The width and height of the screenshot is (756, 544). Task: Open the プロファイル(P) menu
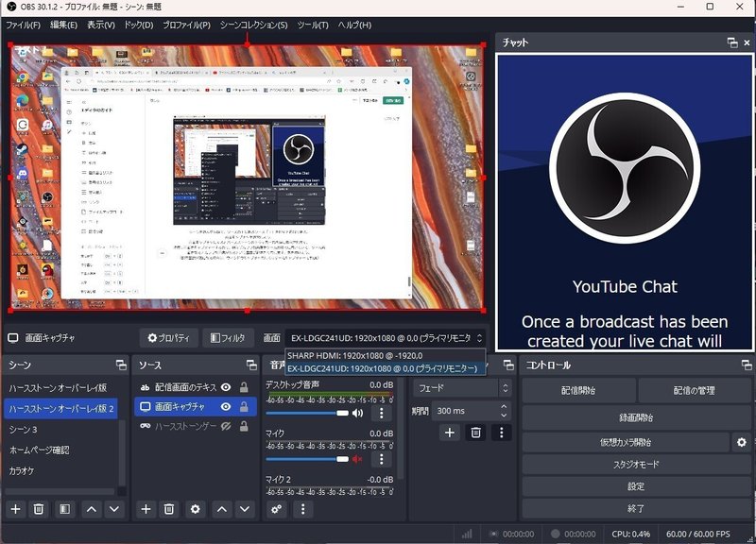[x=186, y=25]
